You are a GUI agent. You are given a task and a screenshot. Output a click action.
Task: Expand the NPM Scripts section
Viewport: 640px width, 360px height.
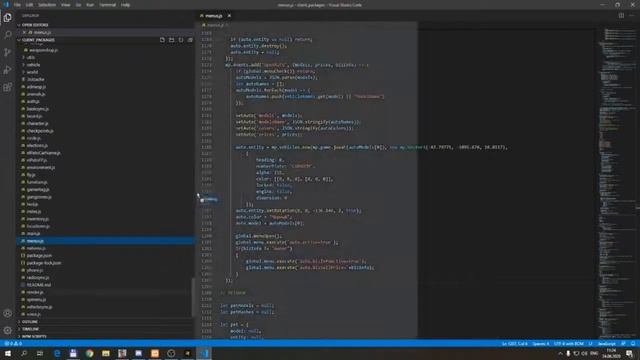pyautogui.click(x=34, y=336)
